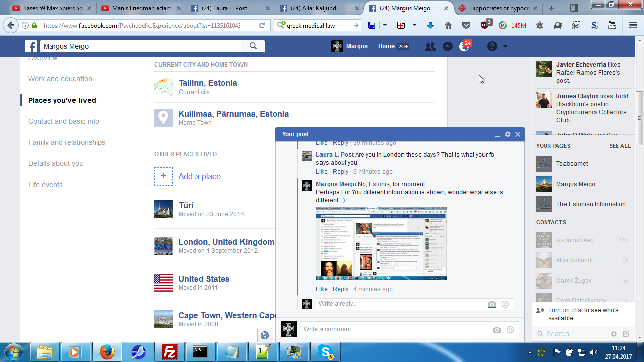Open the uBlock shield extension icon
Image resolution: width=644 pixels, height=362 pixels.
[485, 25]
